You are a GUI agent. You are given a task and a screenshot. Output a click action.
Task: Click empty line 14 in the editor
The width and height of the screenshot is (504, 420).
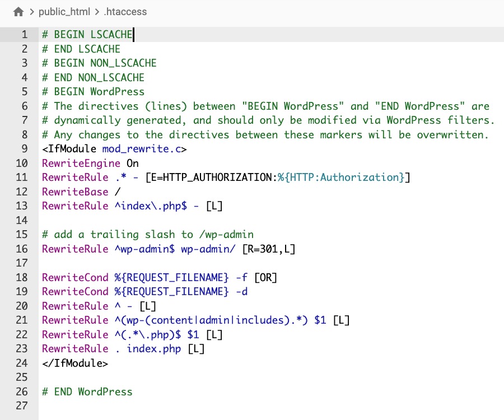pyautogui.click(x=270, y=221)
